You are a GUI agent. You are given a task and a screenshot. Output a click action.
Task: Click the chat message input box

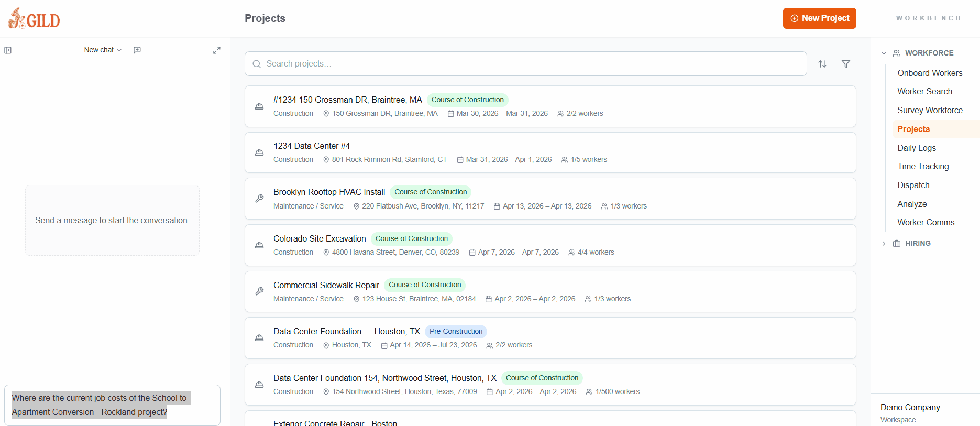tap(112, 405)
